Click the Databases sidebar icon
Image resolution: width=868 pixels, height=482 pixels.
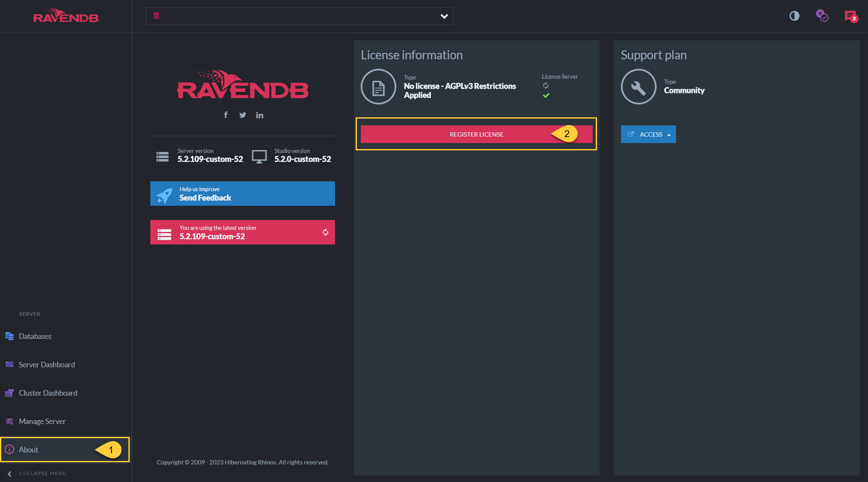pyautogui.click(x=9, y=336)
